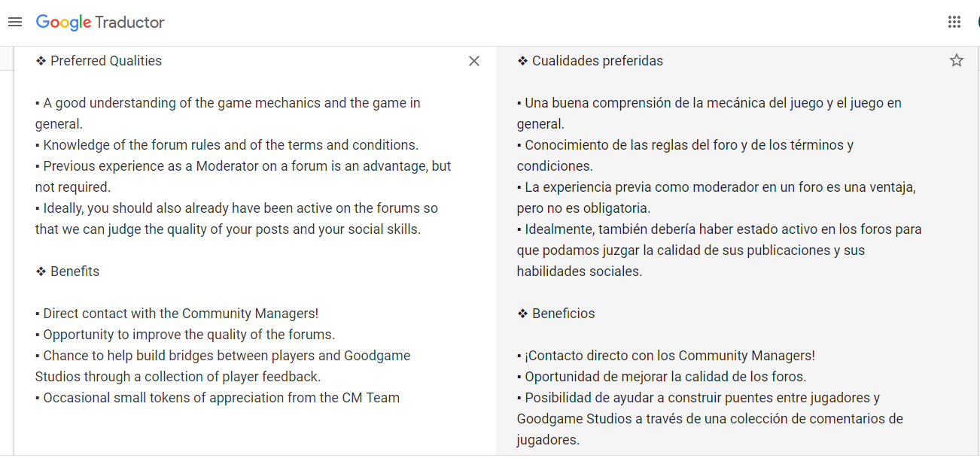
Task: Click '¡Contacto directo con los Community Managers!' text
Action: (x=670, y=356)
